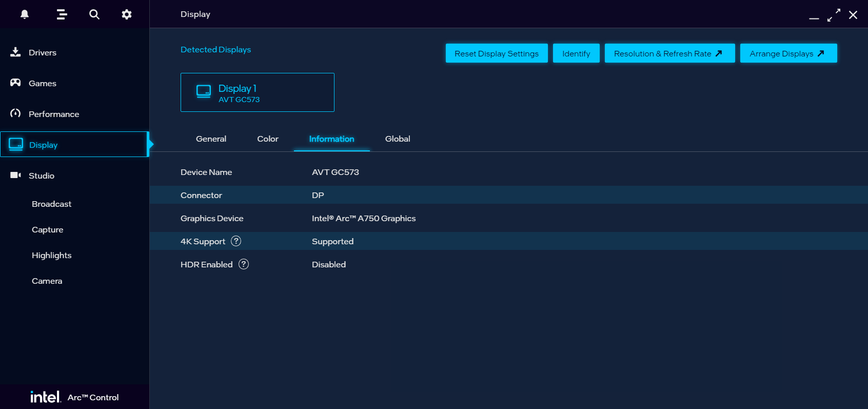Open the Studio section
The width and height of the screenshot is (868, 409).
point(74,176)
